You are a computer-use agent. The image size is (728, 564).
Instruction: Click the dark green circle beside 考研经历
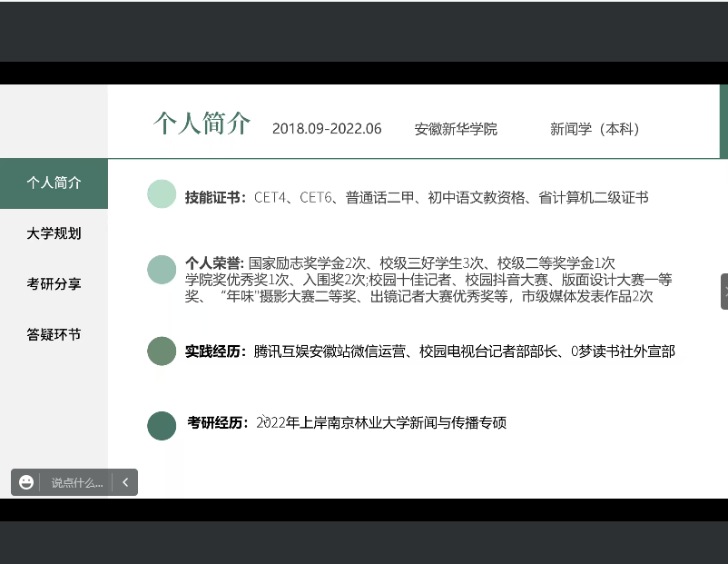(x=162, y=425)
